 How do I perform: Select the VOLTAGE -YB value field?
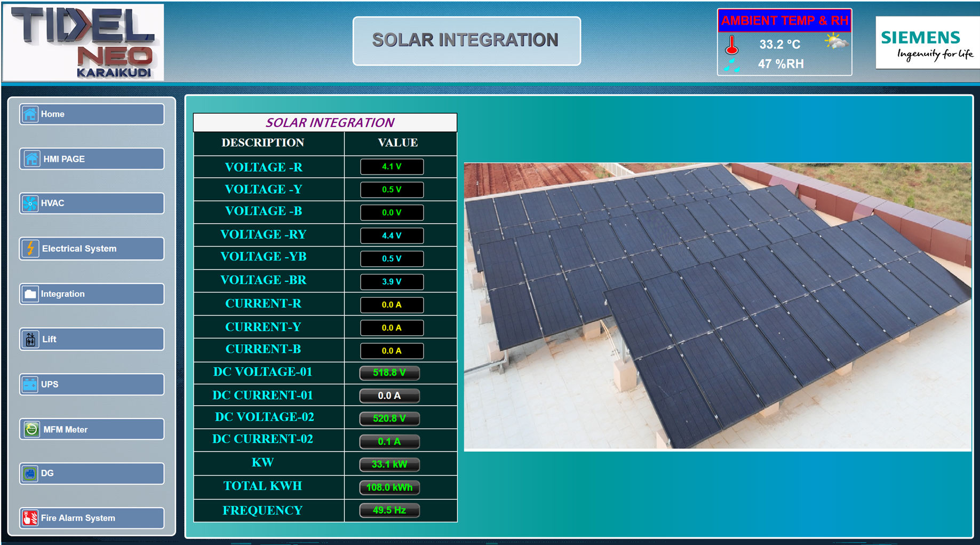392,258
